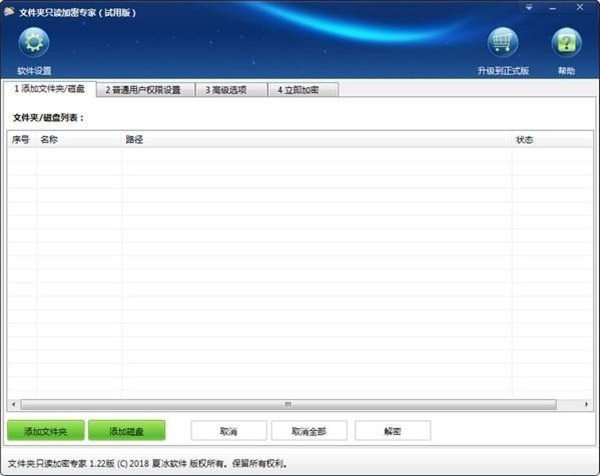Sort by the 状态 column header
Screen dimensions: 600x476
552,140
